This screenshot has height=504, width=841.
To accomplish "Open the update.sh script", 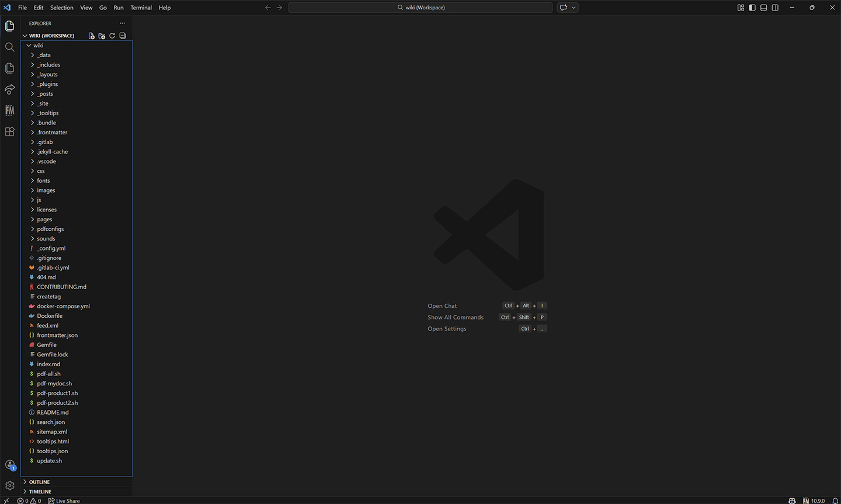I will (77, 461).
